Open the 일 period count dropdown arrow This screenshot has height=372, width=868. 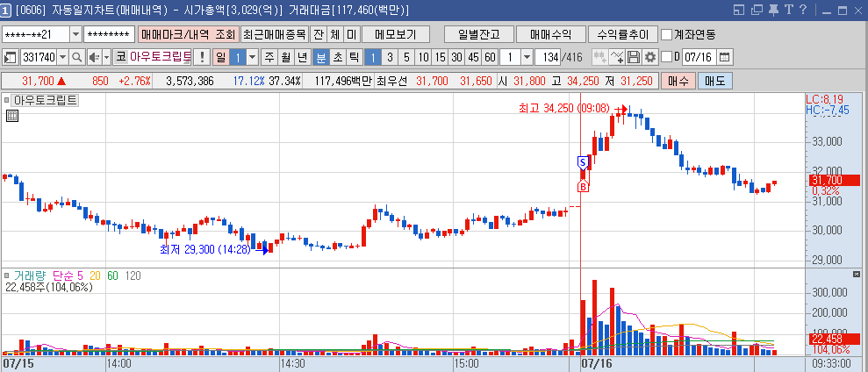point(253,57)
